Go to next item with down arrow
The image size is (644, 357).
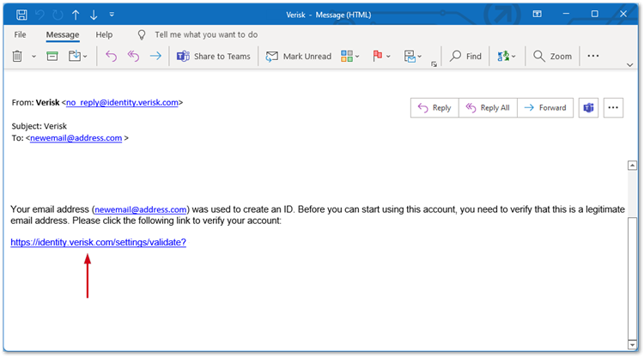(x=94, y=15)
